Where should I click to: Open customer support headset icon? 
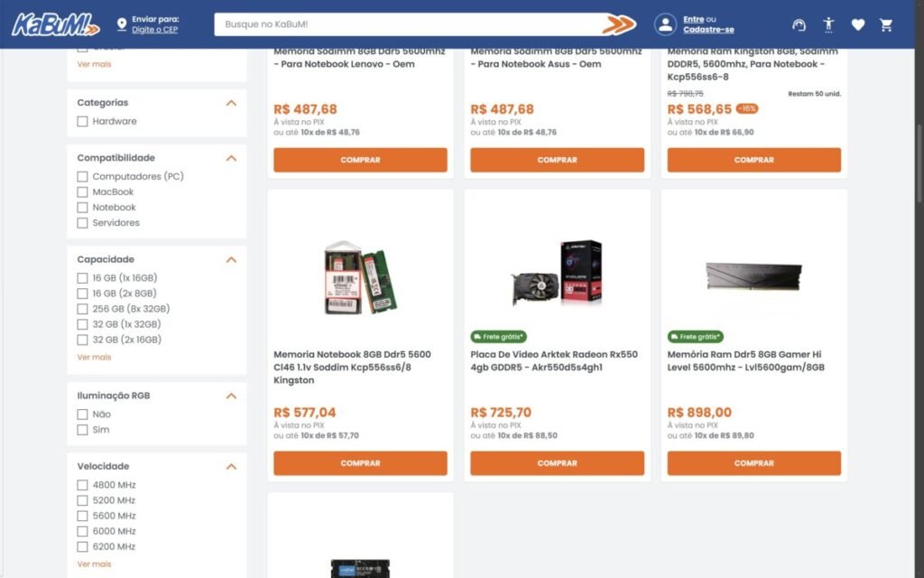coord(799,25)
